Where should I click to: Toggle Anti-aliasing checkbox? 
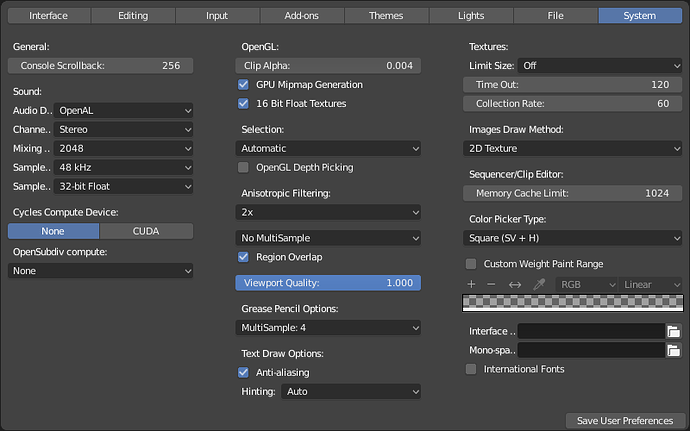tap(243, 372)
